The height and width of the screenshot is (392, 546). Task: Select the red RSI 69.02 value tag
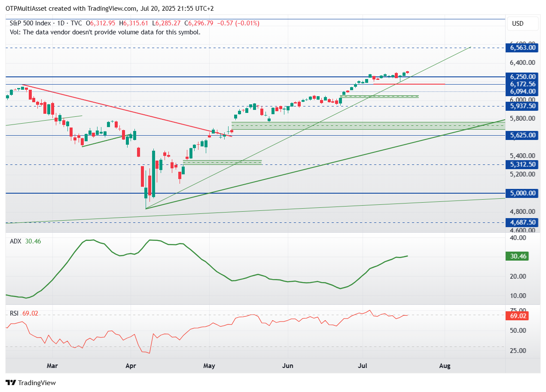click(517, 316)
